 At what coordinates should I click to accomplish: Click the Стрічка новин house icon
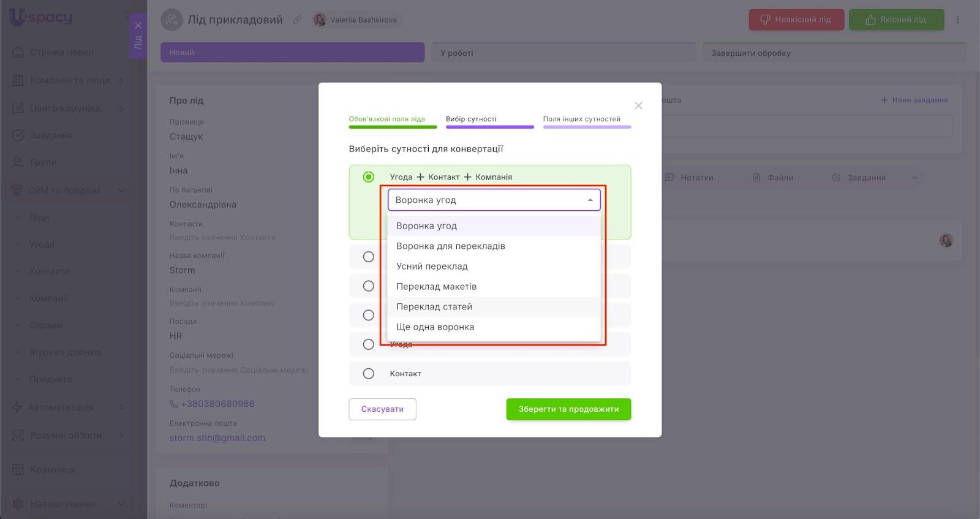point(18,52)
